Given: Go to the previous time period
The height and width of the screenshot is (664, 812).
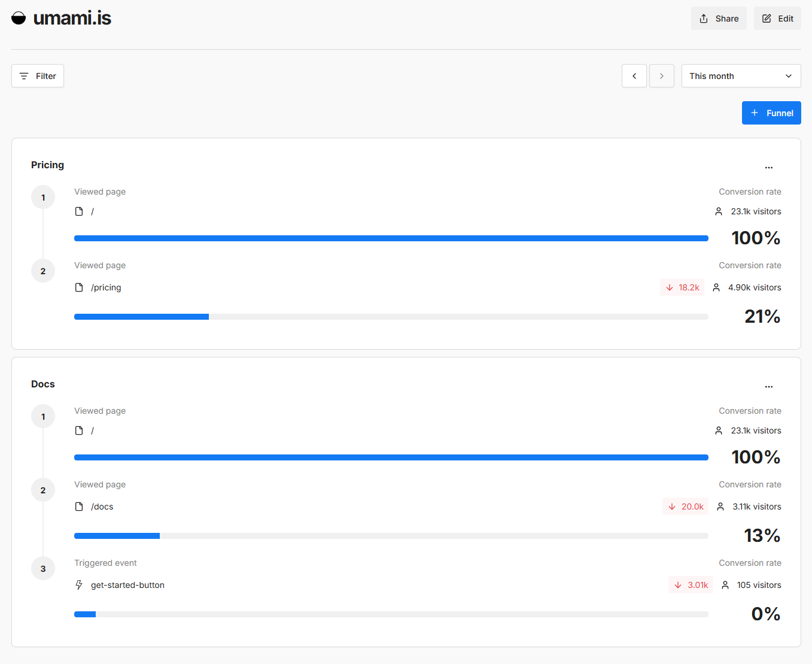Looking at the screenshot, I should pos(634,76).
